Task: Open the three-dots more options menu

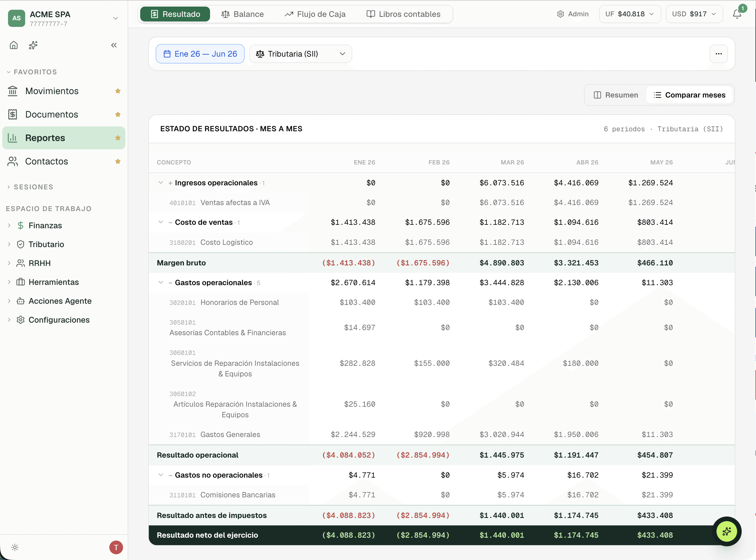Action: pos(718,54)
